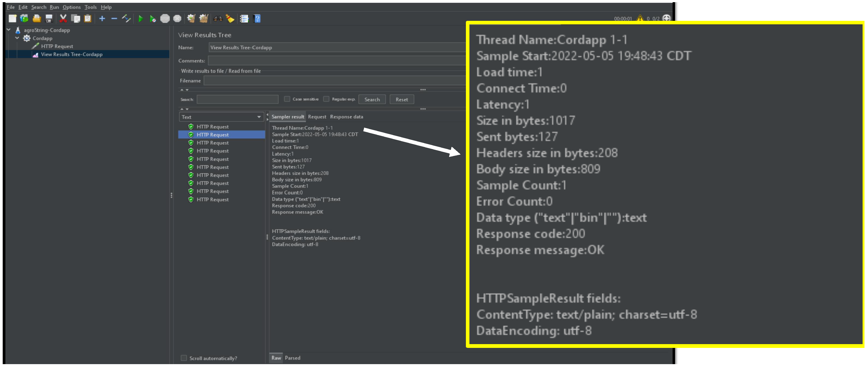Enable the Regular exp. checkbox
The image size is (868, 369).
(x=326, y=99)
